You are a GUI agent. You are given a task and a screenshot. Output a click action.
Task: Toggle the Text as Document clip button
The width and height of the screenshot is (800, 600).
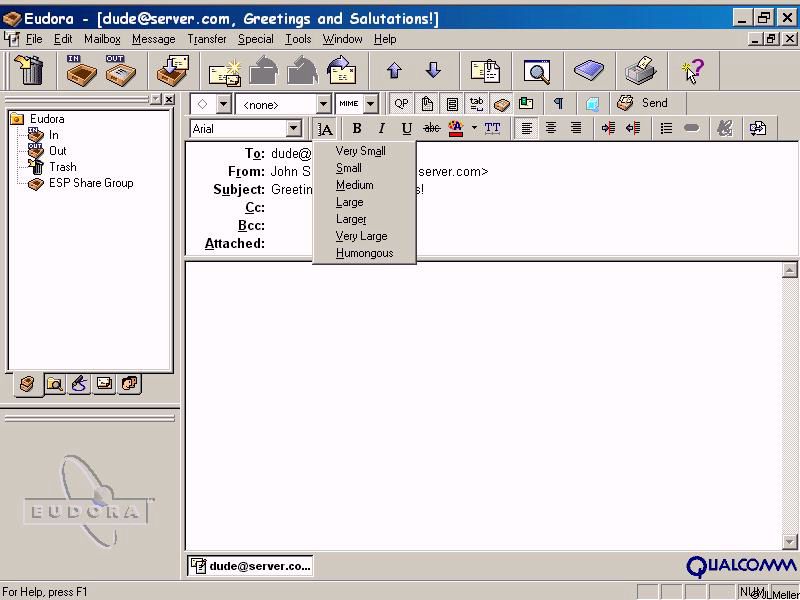(x=427, y=104)
